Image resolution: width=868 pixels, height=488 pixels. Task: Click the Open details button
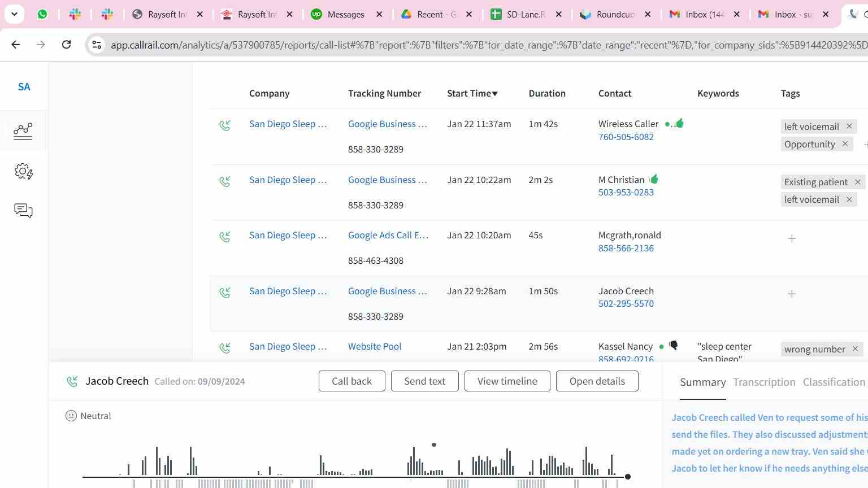point(597,381)
